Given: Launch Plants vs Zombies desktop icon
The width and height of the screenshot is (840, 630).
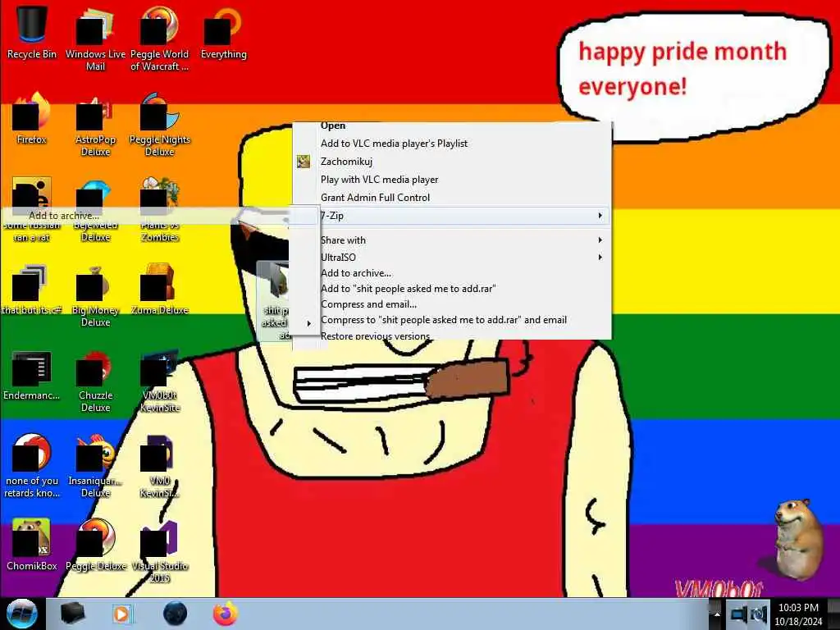Looking at the screenshot, I should (x=159, y=209).
